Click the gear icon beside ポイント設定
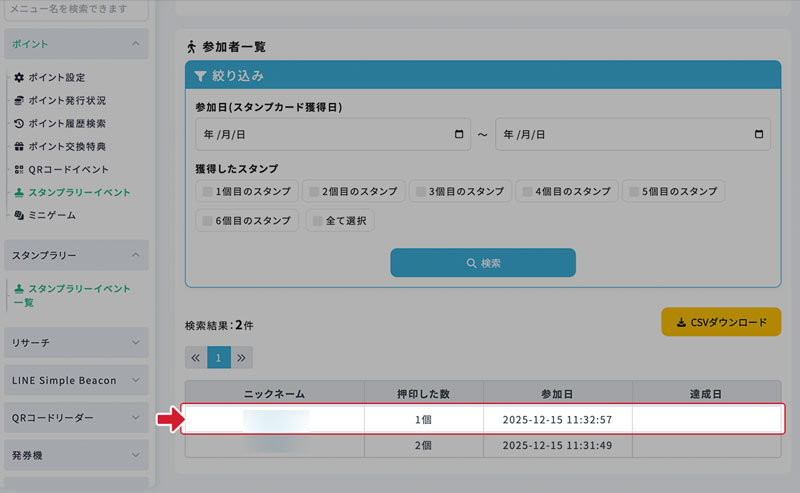Viewport: 800px width, 493px height. [19, 78]
